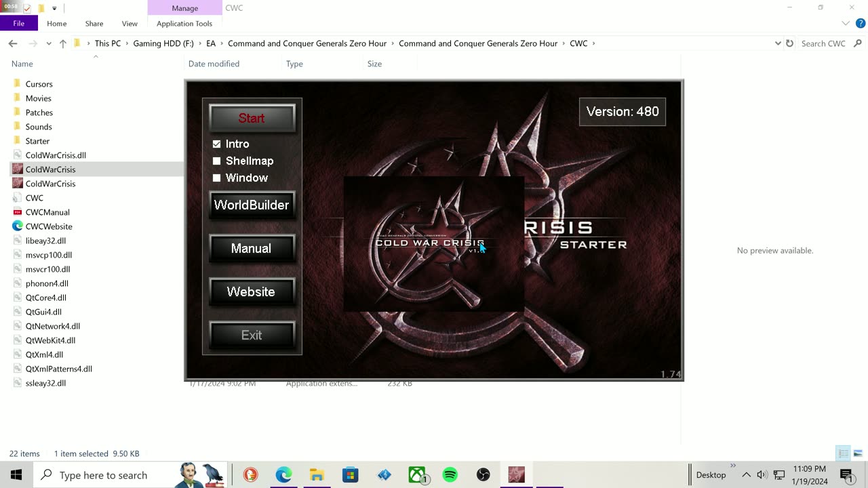Expand the Desktop toolbar chevron
The image size is (868, 488).
[733, 466]
